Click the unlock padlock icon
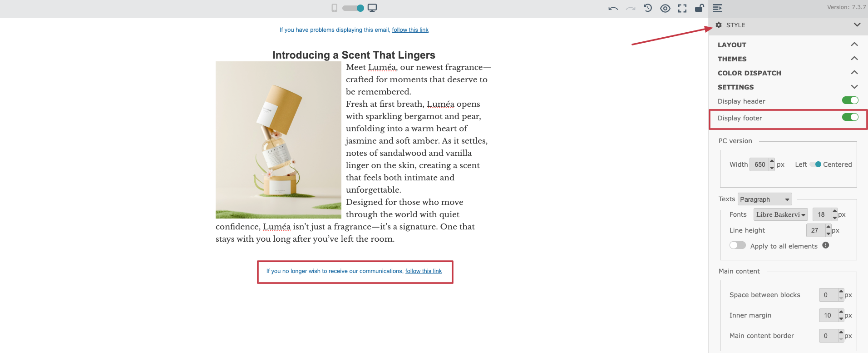Screen dimensions: 868x353 [700, 8]
